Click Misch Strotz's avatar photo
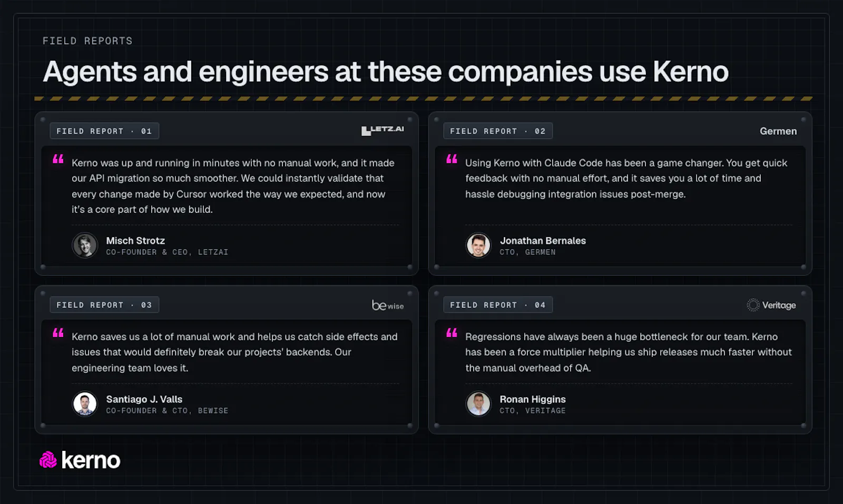The image size is (843, 504). pyautogui.click(x=85, y=245)
